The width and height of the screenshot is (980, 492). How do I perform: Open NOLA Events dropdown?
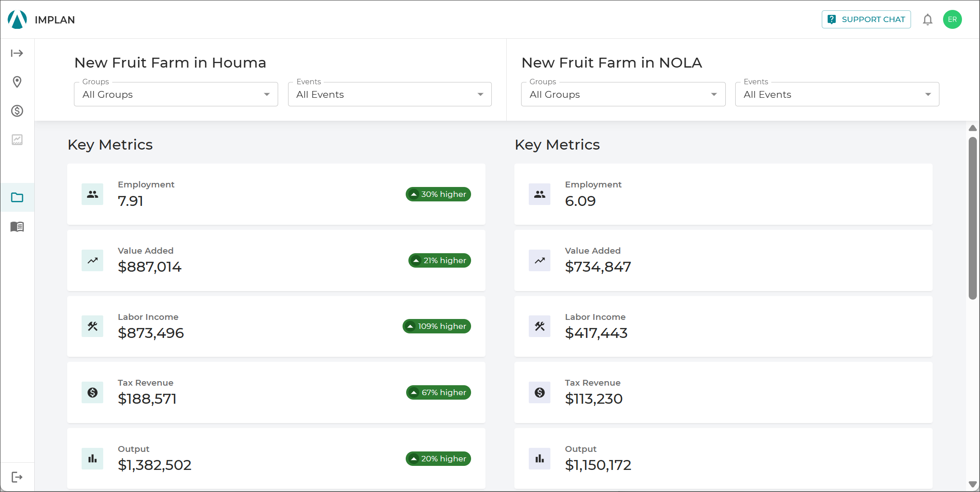click(837, 94)
